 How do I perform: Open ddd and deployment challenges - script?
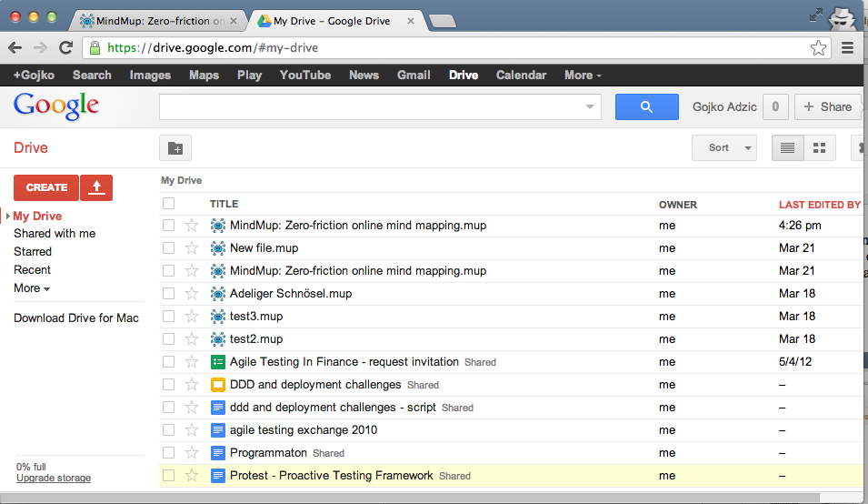pos(334,407)
